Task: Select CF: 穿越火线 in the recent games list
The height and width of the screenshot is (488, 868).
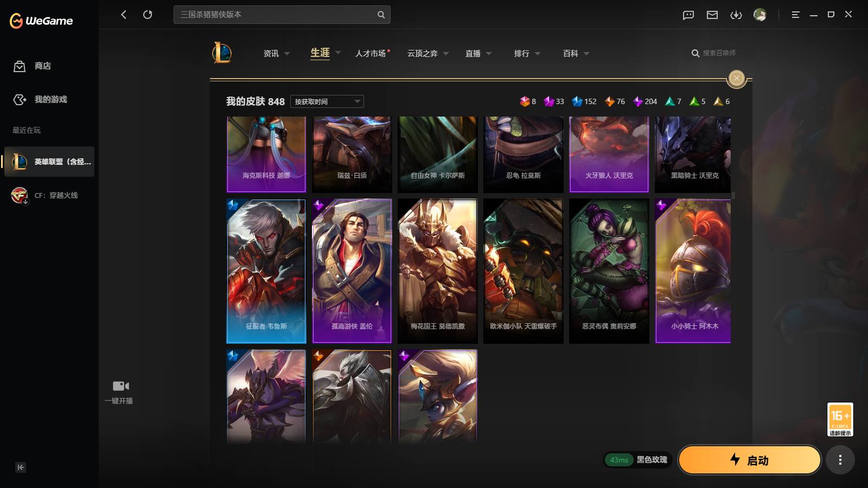Action: [x=49, y=195]
